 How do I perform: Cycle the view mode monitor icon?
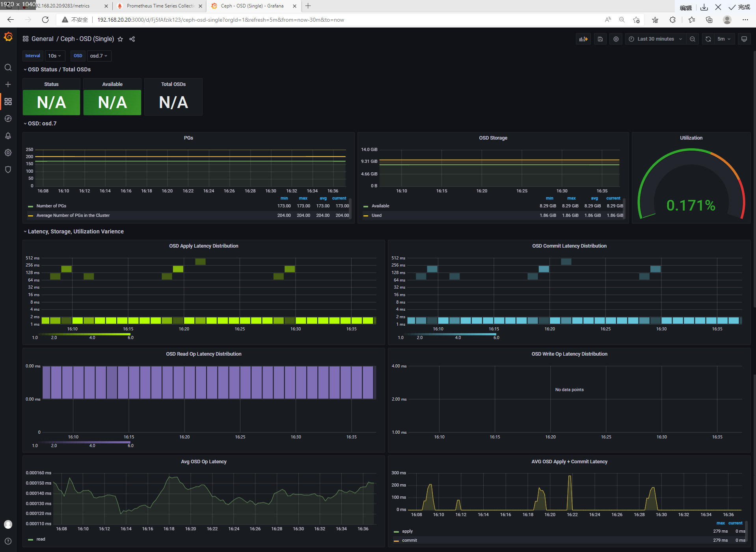[744, 39]
